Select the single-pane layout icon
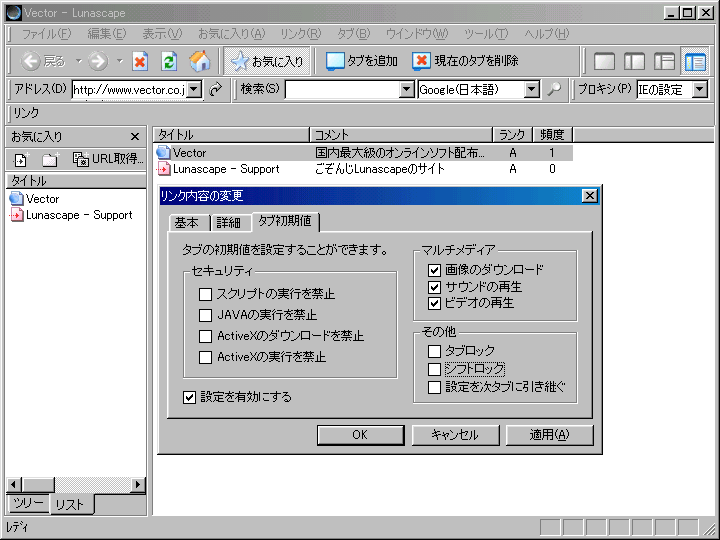This screenshot has width=720, height=540. tap(604, 61)
